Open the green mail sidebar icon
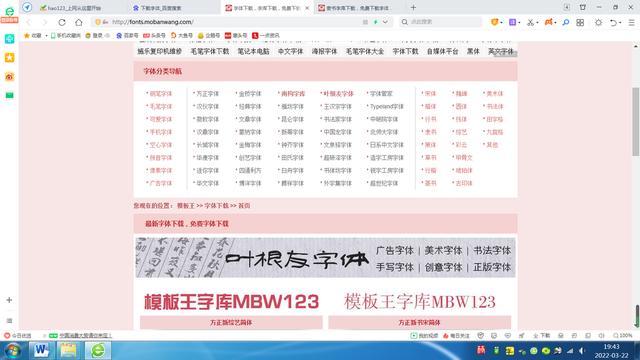This screenshot has width=640, height=360. click(x=9, y=95)
